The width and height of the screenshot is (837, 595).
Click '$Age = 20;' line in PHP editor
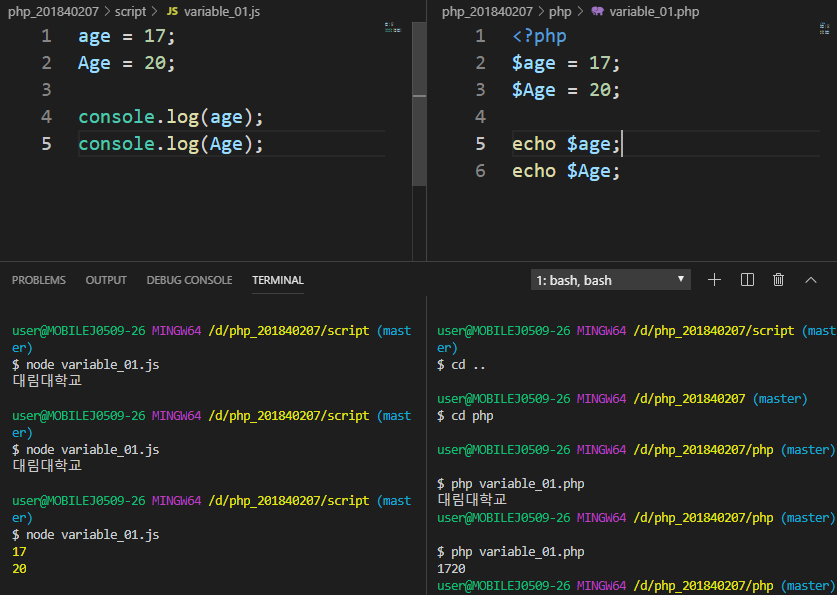(x=566, y=90)
